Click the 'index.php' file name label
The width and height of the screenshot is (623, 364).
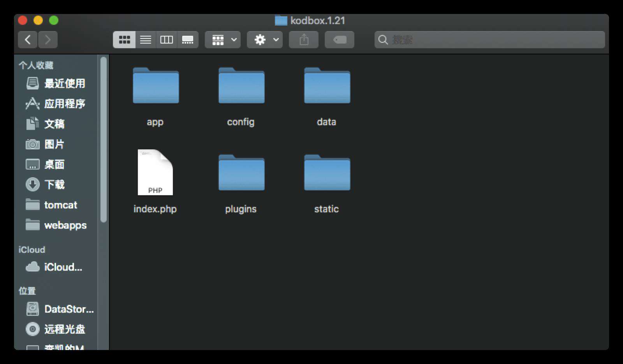tap(155, 209)
